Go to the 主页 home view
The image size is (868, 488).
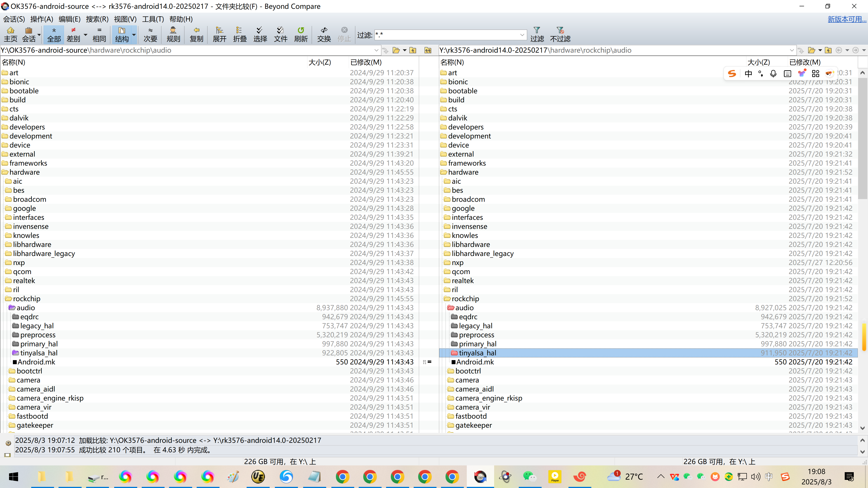[10, 35]
